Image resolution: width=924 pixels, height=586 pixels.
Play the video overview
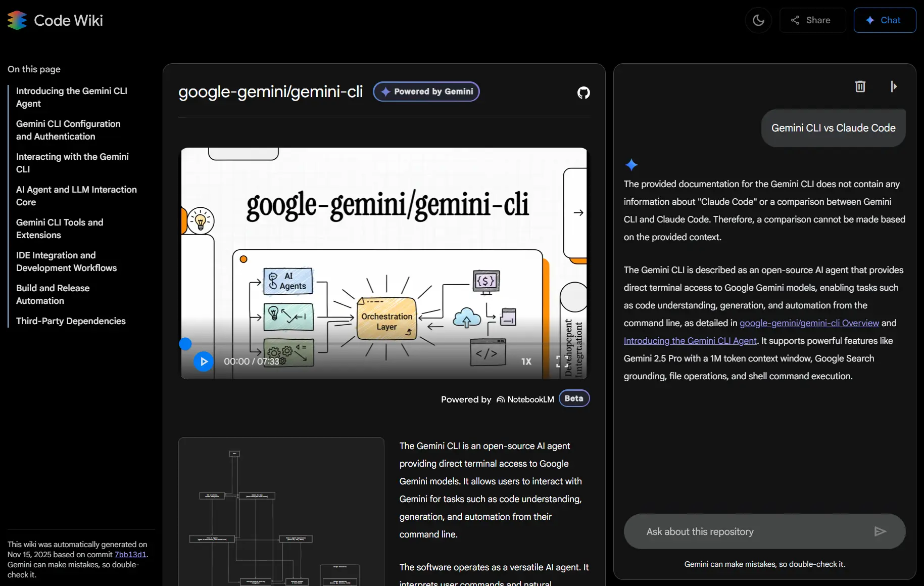point(204,362)
